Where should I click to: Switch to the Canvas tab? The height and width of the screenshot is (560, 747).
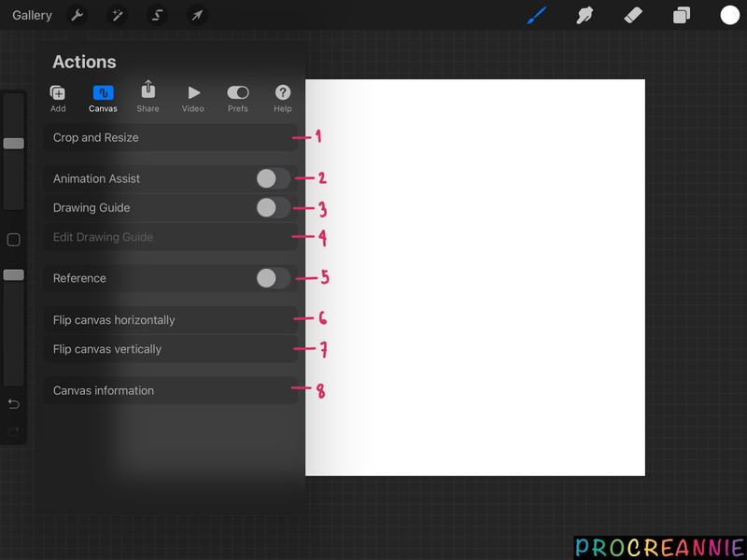pos(103,99)
